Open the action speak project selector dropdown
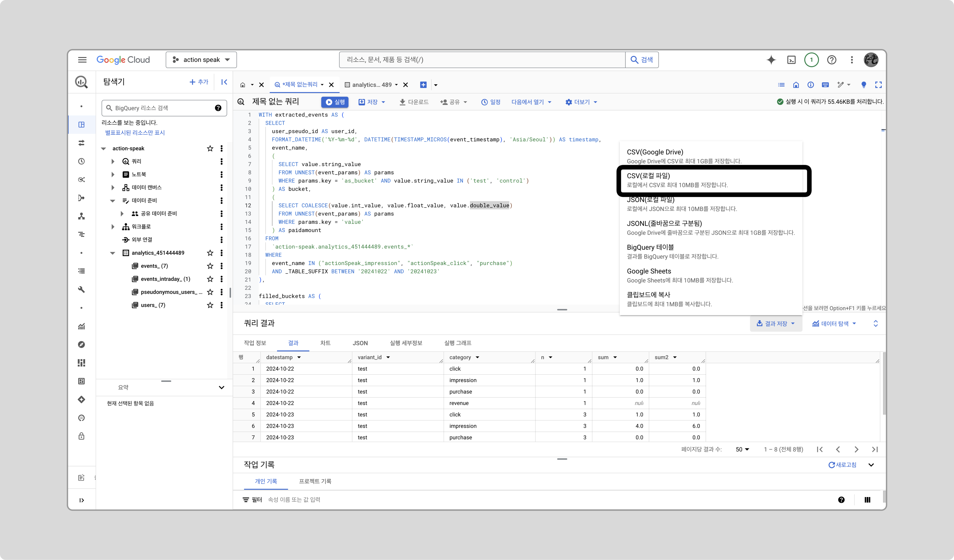The image size is (954, 560). 201,60
